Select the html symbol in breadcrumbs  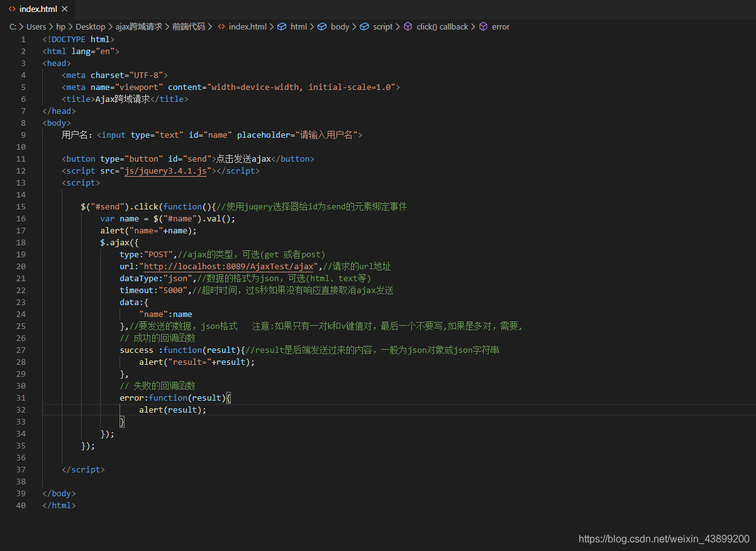[x=292, y=26]
